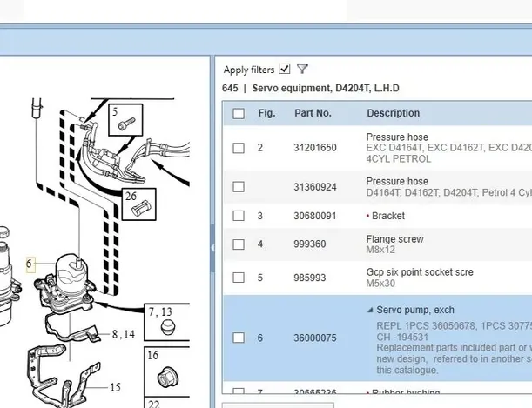This screenshot has height=408, width=532.
Task: Select callout 15 bracket label in diagram
Action: click(x=115, y=387)
